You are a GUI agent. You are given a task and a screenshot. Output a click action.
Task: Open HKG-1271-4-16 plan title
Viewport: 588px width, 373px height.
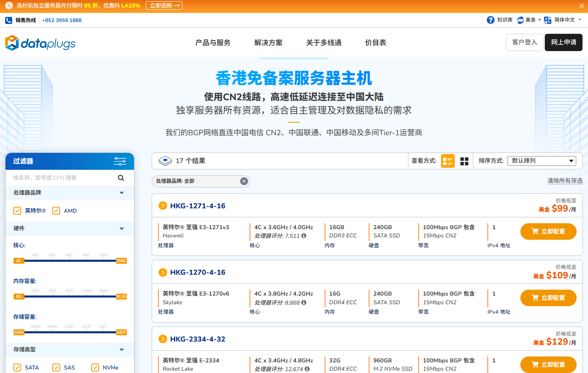198,206
